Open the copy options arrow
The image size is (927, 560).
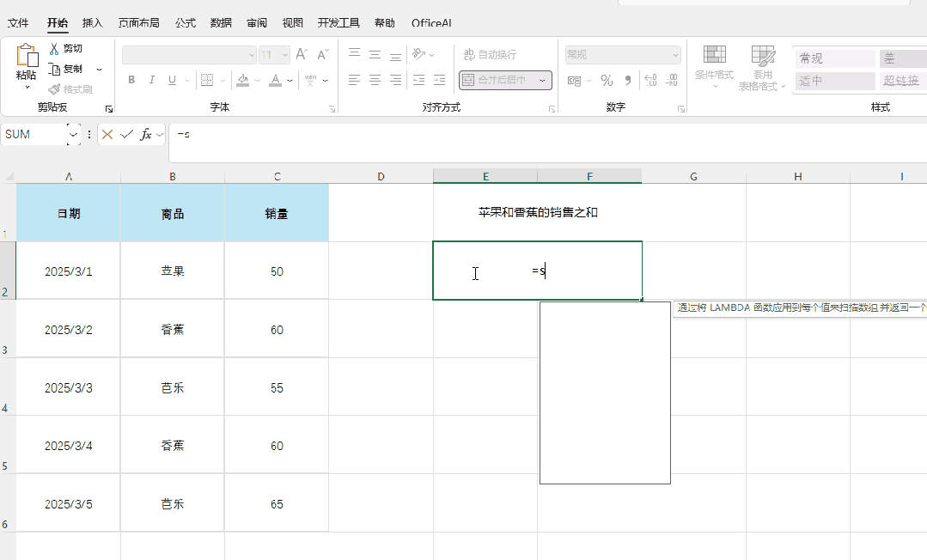point(99,70)
